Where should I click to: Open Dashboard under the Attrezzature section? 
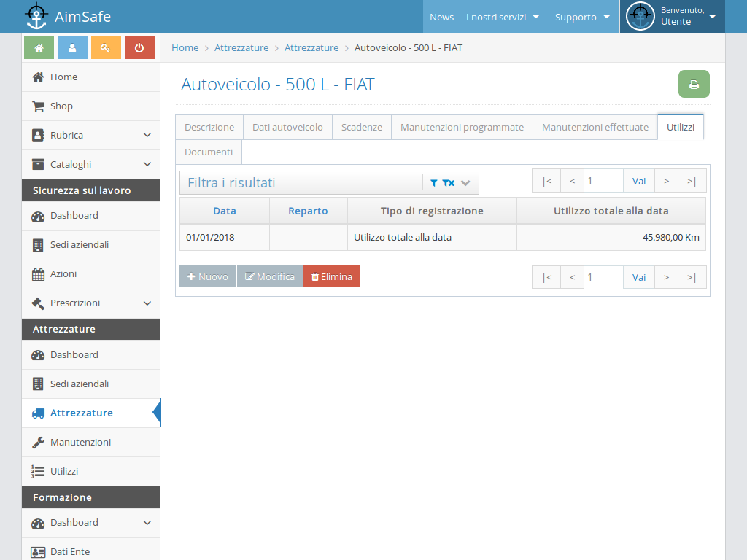[91, 355]
